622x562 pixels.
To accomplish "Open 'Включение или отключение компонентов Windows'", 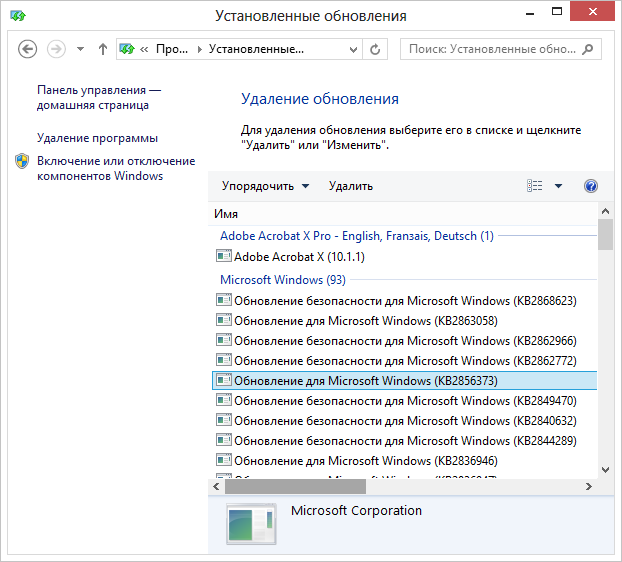I will click(x=116, y=169).
